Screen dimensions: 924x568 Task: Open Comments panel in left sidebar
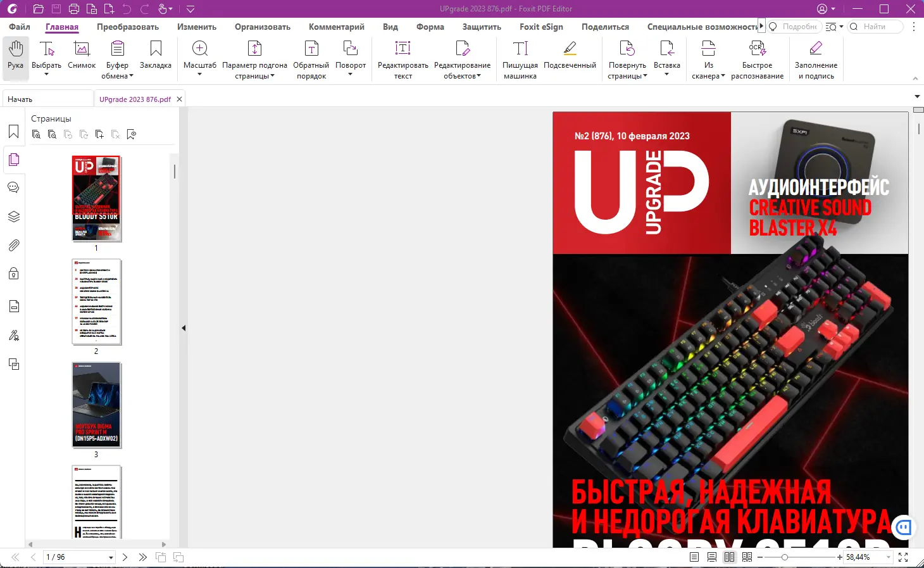coord(14,188)
